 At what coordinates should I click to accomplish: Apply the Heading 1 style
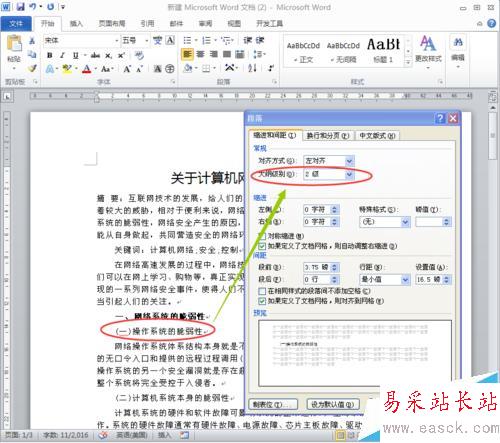383,51
